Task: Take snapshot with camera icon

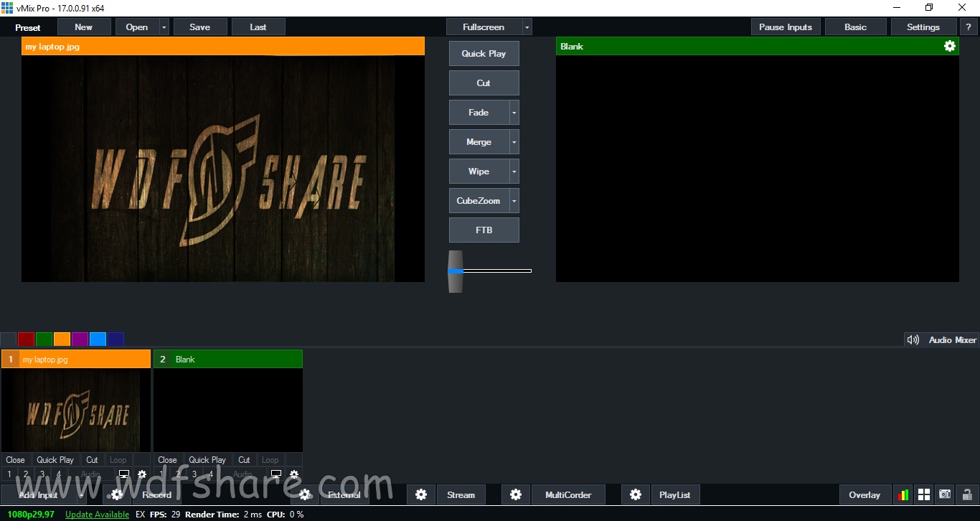Action: tap(945, 494)
